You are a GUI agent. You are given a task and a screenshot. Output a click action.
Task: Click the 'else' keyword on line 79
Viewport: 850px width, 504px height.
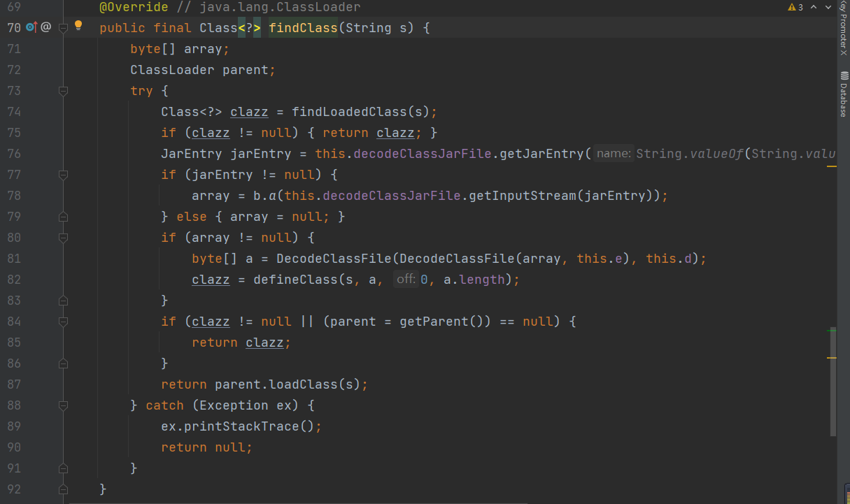pyautogui.click(x=192, y=217)
